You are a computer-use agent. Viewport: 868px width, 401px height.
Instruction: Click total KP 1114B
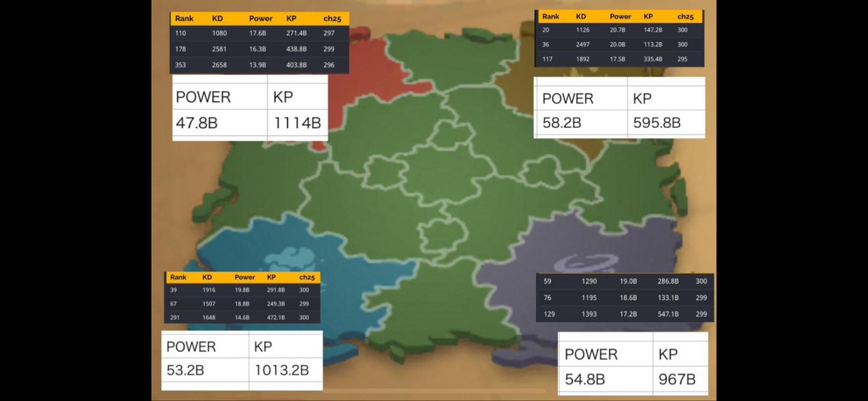297,123
